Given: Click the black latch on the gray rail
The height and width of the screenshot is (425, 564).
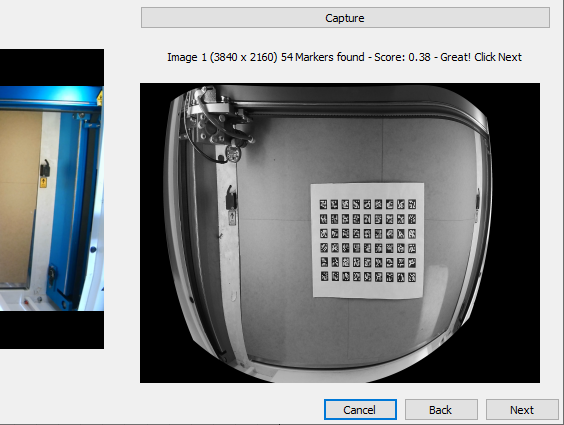Looking at the screenshot, I should click(x=231, y=198).
